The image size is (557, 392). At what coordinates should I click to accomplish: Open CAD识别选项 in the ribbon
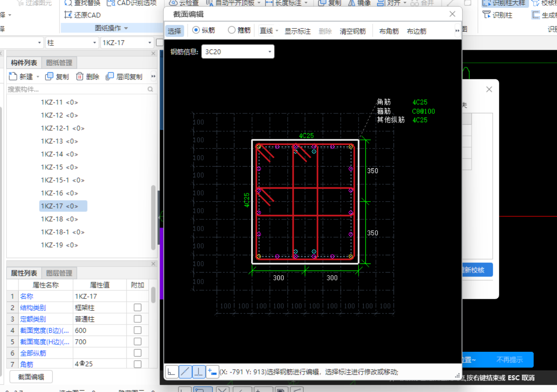131,3
